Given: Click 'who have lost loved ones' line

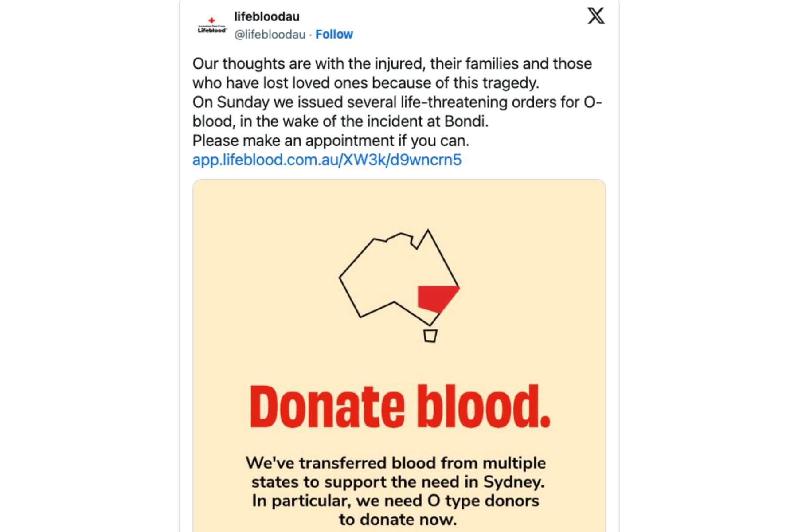Looking at the screenshot, I should click(x=365, y=83).
